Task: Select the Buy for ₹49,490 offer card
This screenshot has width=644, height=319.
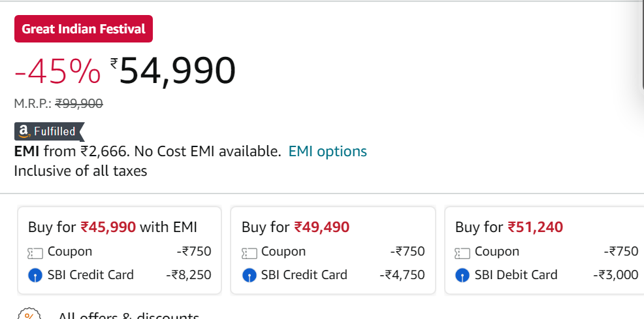Action: [x=333, y=250]
